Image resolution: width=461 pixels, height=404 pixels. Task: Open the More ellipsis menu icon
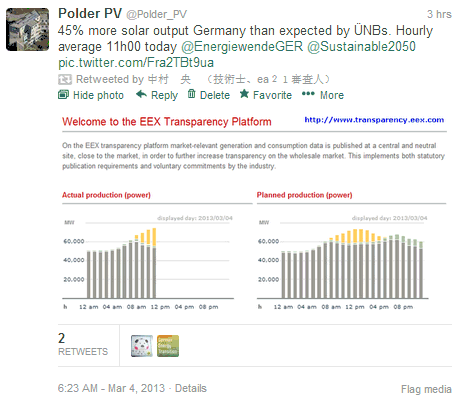click(308, 94)
